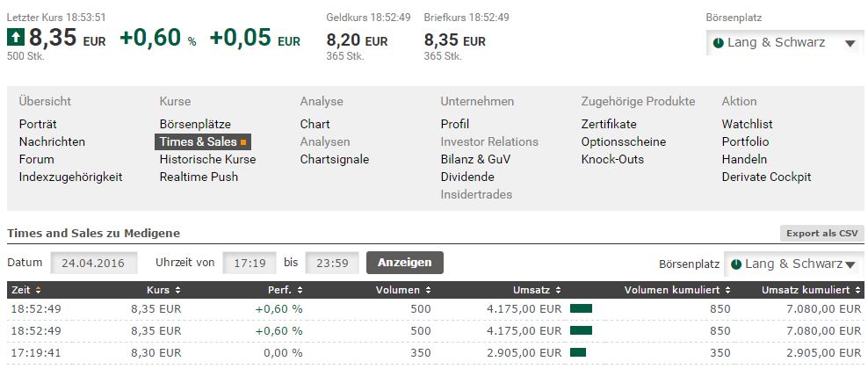Open Bilanz & GuV under Unternehmen

click(475, 160)
